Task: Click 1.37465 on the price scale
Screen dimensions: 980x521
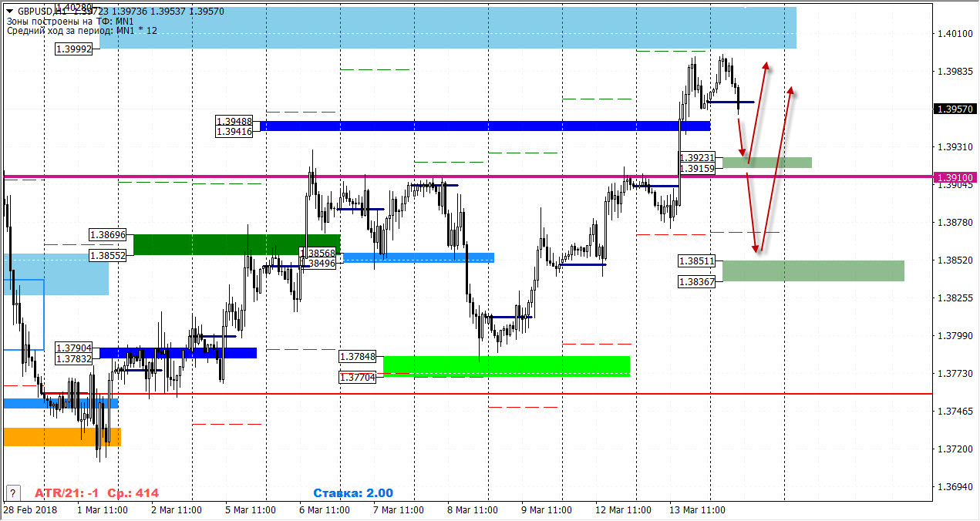Action: 955,412
